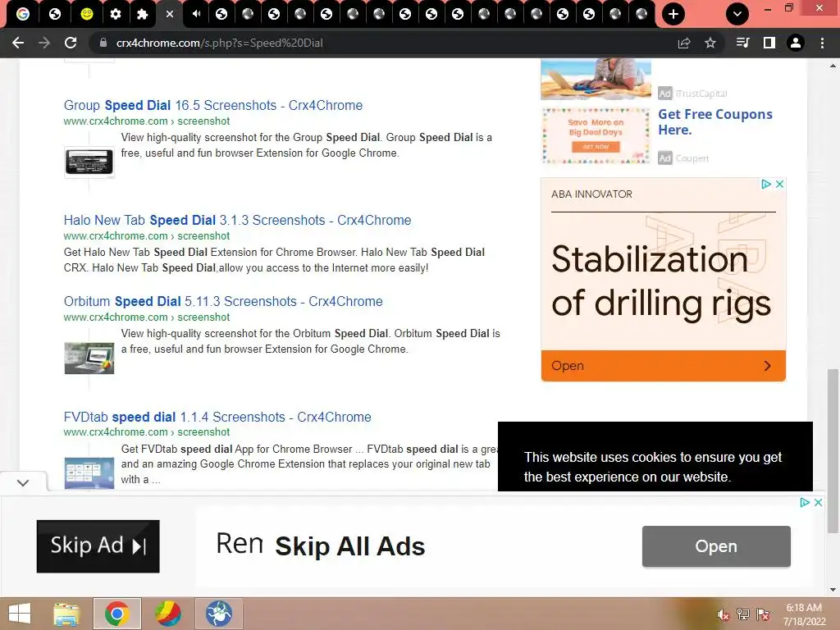Click the scrollbar down arrow
This screenshot has height=630, width=840.
(x=833, y=590)
